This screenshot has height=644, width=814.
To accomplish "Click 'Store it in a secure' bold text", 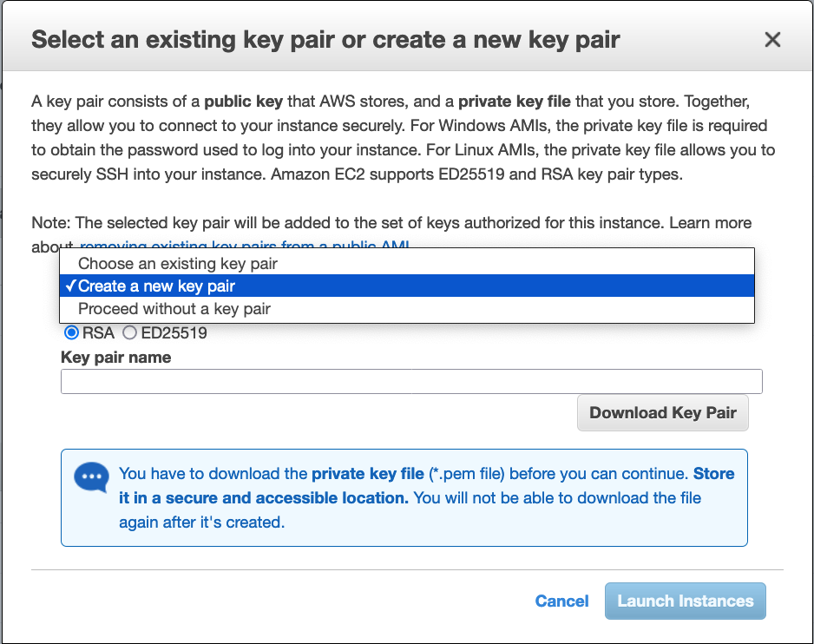I will 263,498.
